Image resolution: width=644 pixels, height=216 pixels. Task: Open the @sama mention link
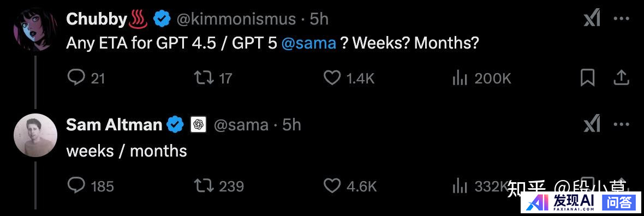(309, 43)
